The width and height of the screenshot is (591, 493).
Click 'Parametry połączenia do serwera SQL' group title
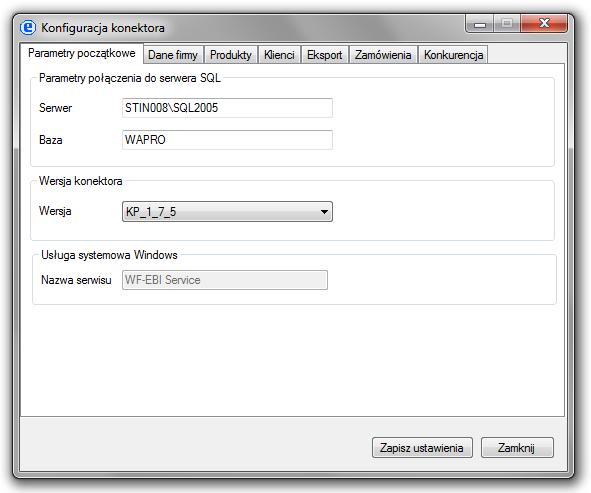point(130,78)
